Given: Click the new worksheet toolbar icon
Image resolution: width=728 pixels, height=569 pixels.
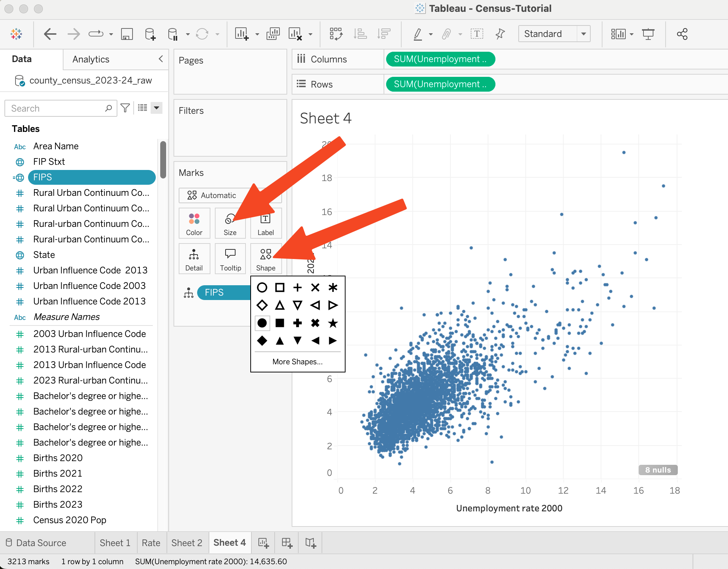Looking at the screenshot, I should 242,34.
